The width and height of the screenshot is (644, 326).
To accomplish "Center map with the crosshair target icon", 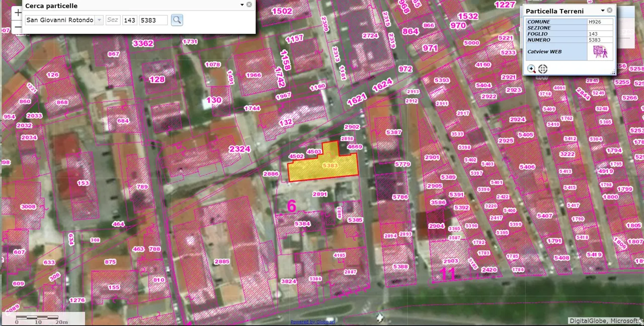I will [x=543, y=69].
